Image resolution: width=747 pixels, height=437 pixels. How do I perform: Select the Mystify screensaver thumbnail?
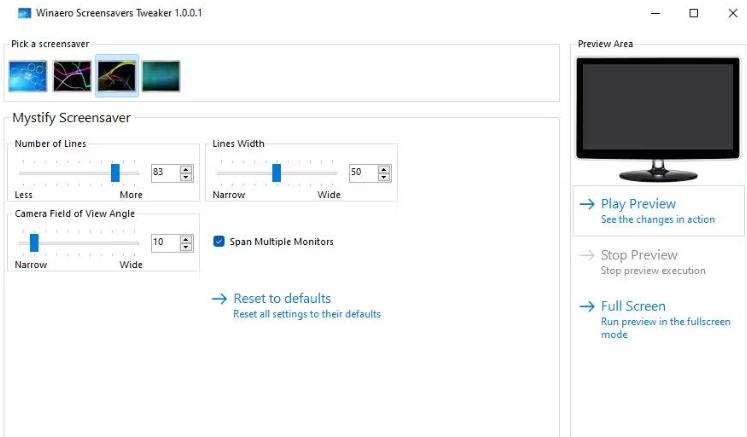pyautogui.click(x=117, y=76)
